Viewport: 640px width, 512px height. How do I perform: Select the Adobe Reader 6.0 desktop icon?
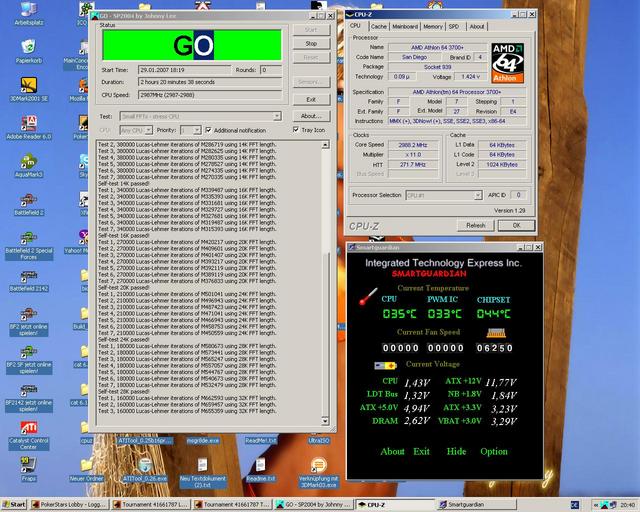point(29,127)
